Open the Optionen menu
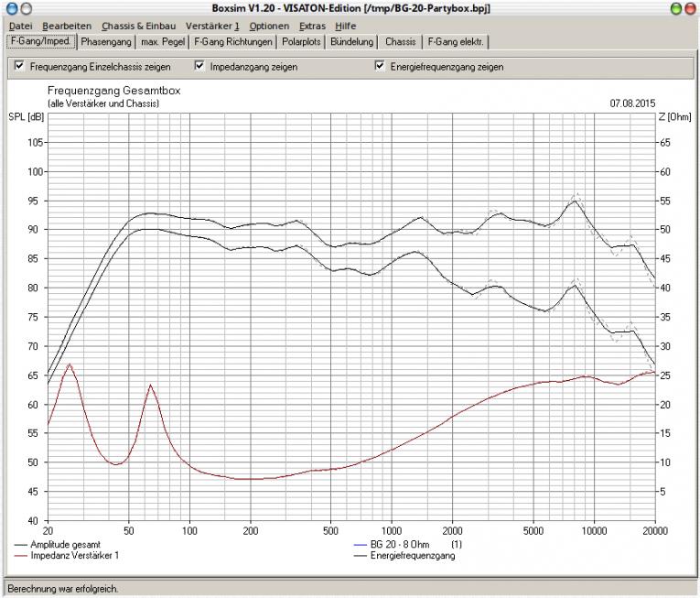Screen dimensions: 700x598 (x=269, y=26)
